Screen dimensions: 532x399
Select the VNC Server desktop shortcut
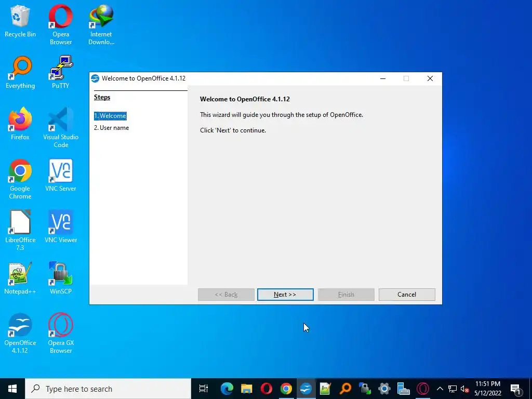point(61,175)
